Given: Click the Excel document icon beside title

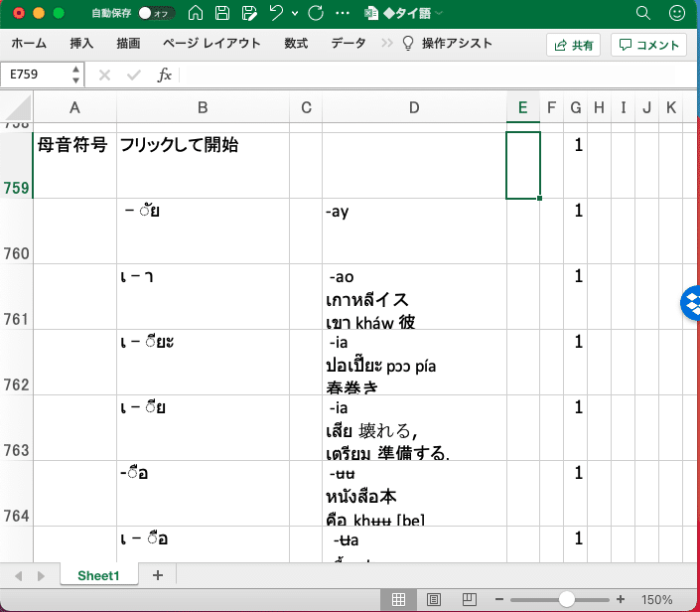Looking at the screenshot, I should pyautogui.click(x=371, y=13).
